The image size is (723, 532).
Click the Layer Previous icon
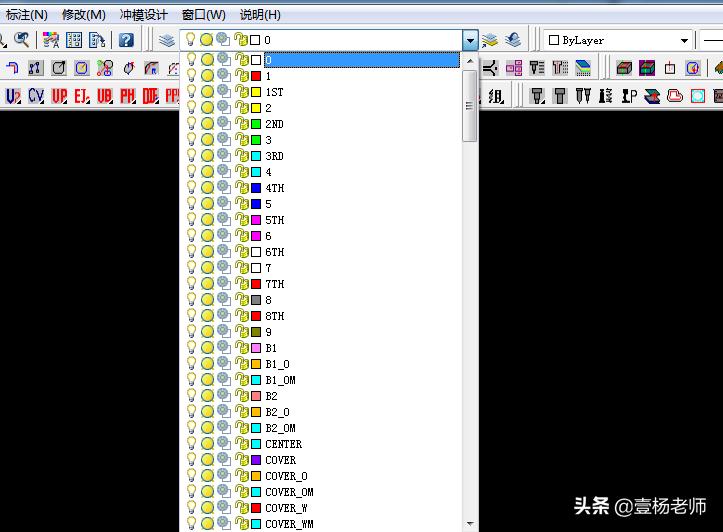click(513, 40)
